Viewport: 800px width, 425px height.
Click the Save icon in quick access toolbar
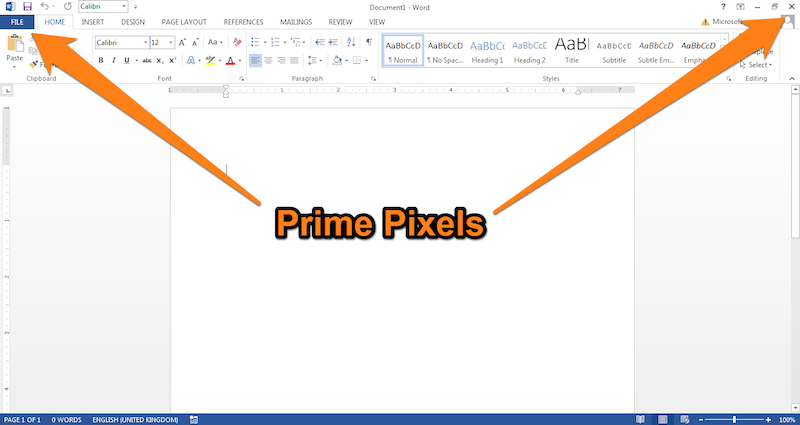[27, 6]
